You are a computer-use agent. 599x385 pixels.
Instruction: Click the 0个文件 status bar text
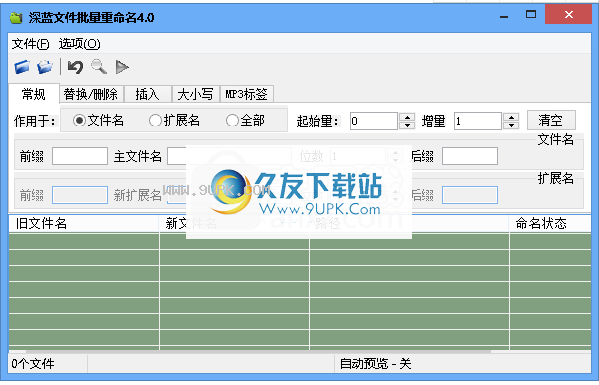click(x=33, y=364)
